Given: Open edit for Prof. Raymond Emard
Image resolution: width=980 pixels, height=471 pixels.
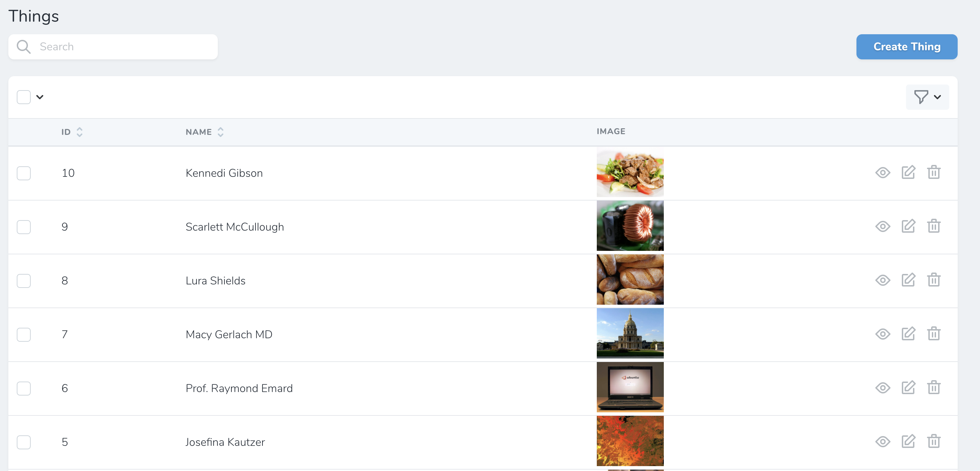Looking at the screenshot, I should [908, 387].
